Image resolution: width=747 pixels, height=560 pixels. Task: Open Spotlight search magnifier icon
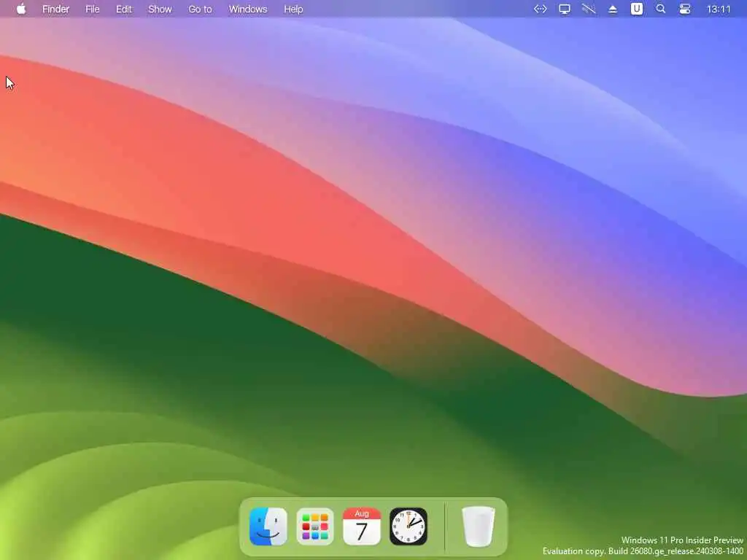click(x=661, y=9)
